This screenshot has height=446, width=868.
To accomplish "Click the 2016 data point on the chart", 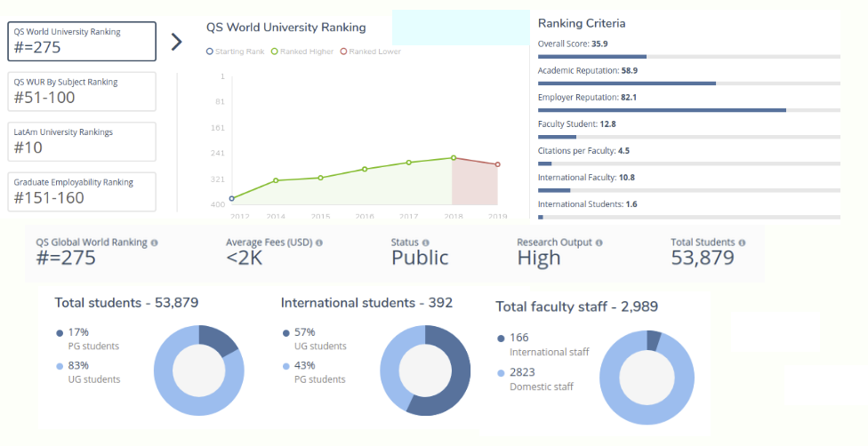I will [365, 170].
